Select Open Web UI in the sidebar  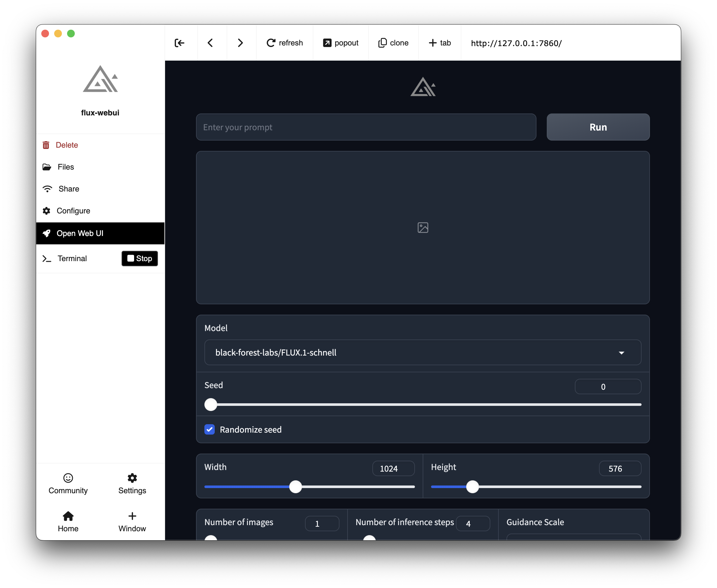coord(80,233)
